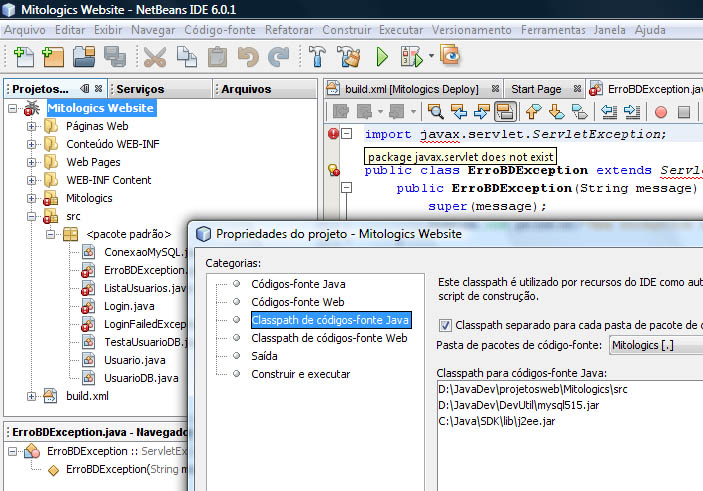Collapse the src folder tree node

pyautogui.click(x=31, y=217)
